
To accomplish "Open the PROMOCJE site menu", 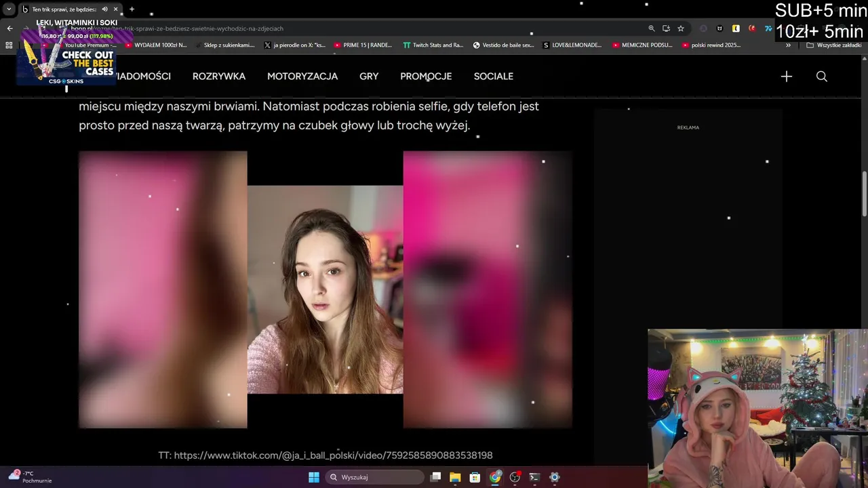I will point(426,77).
